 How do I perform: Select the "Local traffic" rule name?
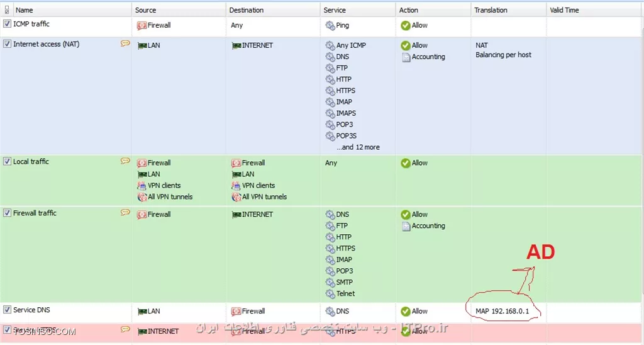31,162
